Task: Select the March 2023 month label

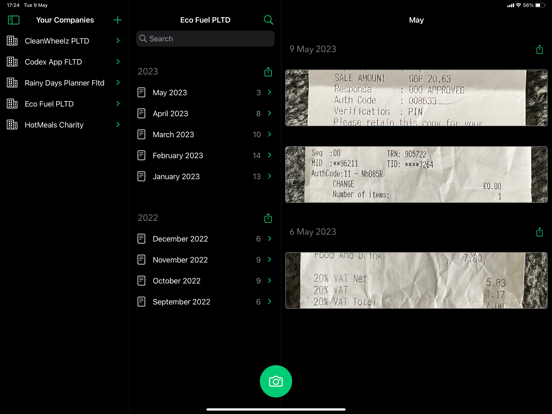Action: pyautogui.click(x=173, y=134)
